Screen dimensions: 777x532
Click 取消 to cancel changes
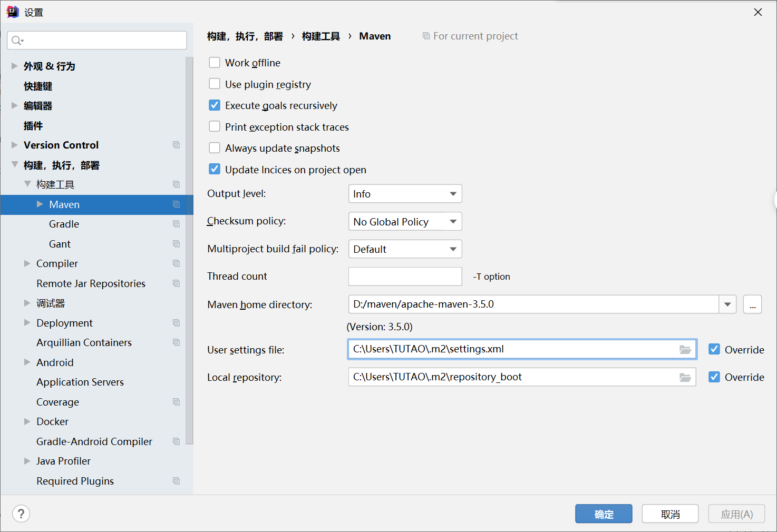click(670, 514)
